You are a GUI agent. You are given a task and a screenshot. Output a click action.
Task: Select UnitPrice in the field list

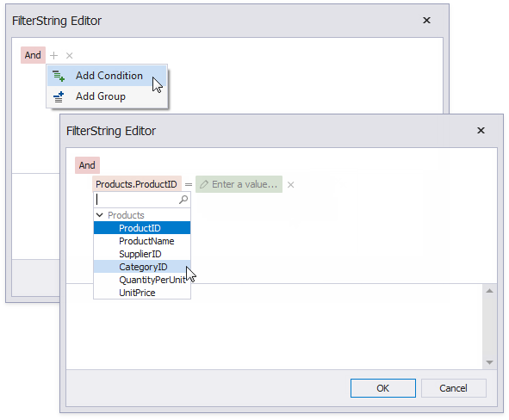tap(142, 293)
